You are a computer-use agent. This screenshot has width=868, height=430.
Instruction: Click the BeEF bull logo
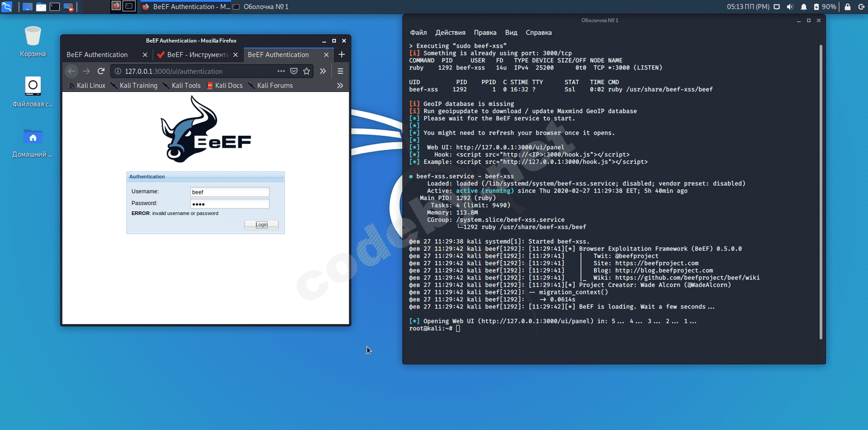click(x=206, y=129)
